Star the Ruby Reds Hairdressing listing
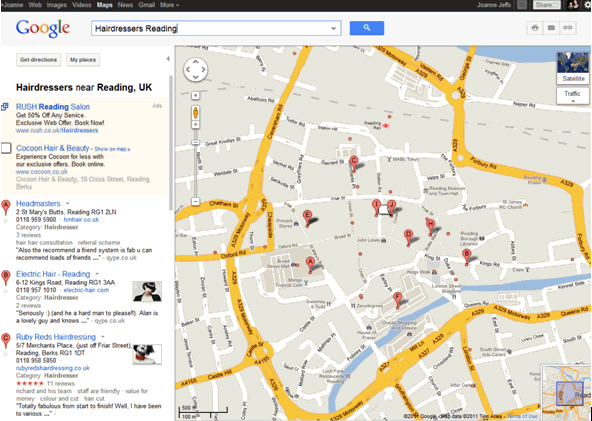This screenshot has width=592, height=421. click(x=5, y=354)
